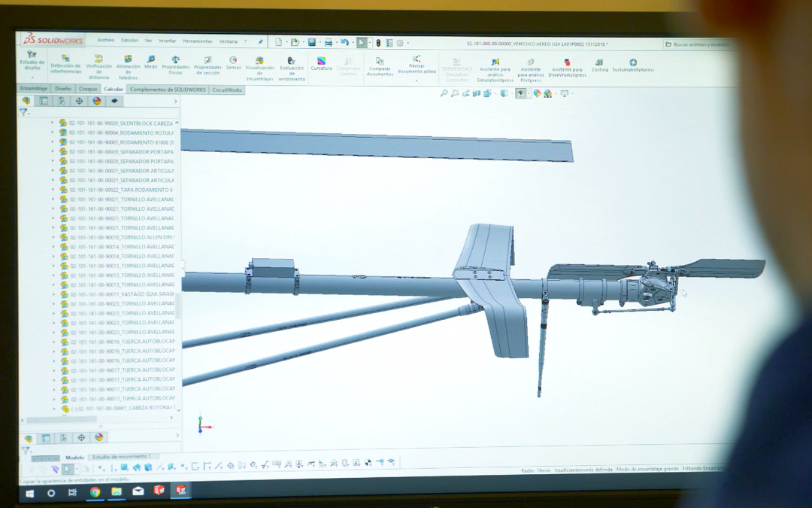Open the Archivo menu
812x508 pixels.
tap(106, 40)
